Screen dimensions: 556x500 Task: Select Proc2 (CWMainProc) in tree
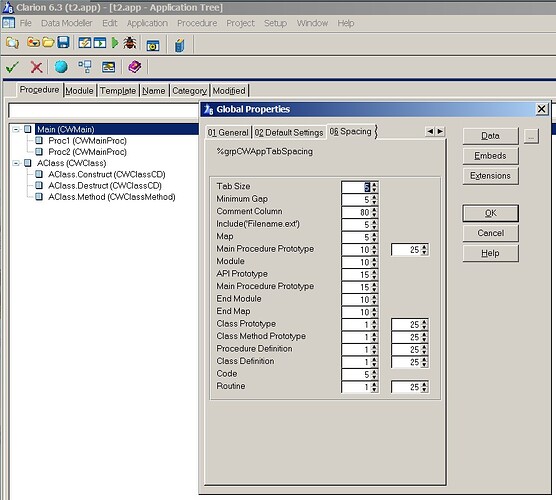(x=87, y=152)
